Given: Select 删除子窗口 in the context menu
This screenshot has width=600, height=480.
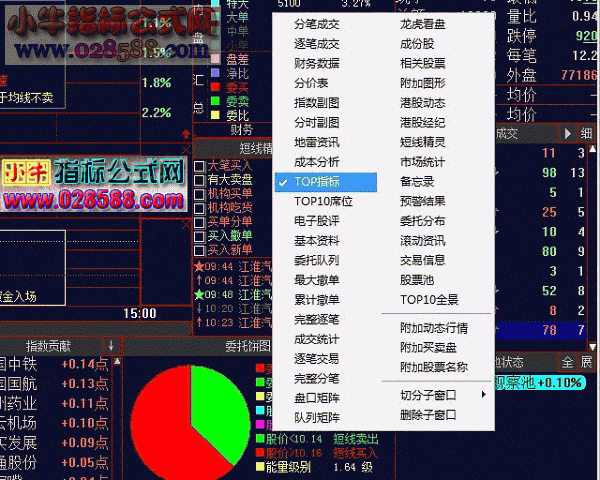Looking at the screenshot, I should pos(428,415).
